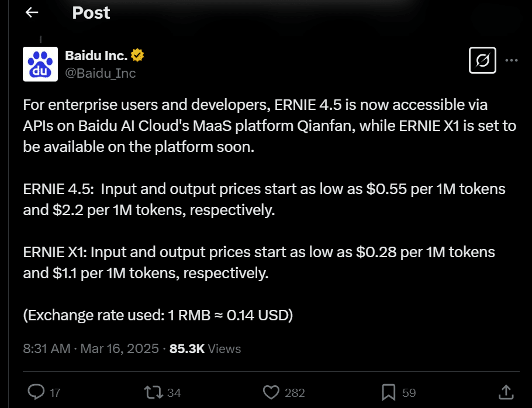This screenshot has height=408, width=532.
Task: Bookmark this post using the bookmark icon
Action: pos(389,392)
